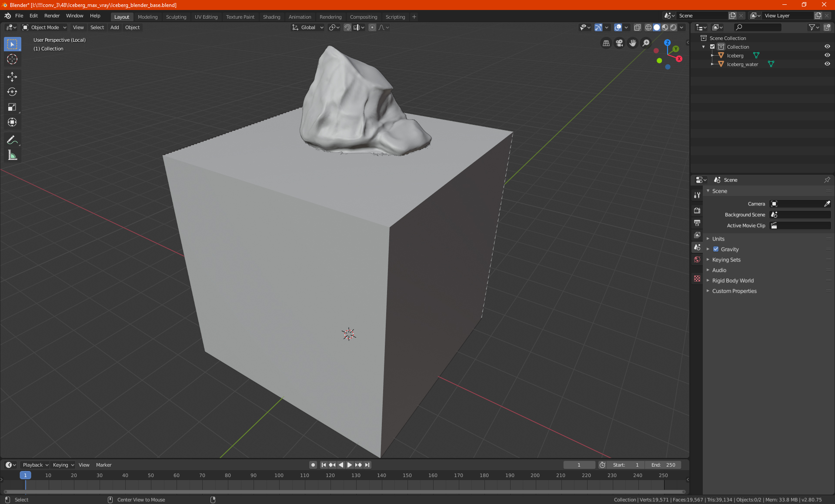The height and width of the screenshot is (504, 835).
Task: Select the 3D Cursor tool
Action: (12, 59)
